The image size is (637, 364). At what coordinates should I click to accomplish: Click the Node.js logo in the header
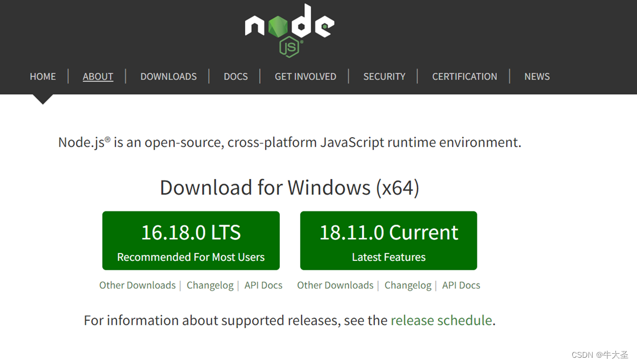coord(290,31)
